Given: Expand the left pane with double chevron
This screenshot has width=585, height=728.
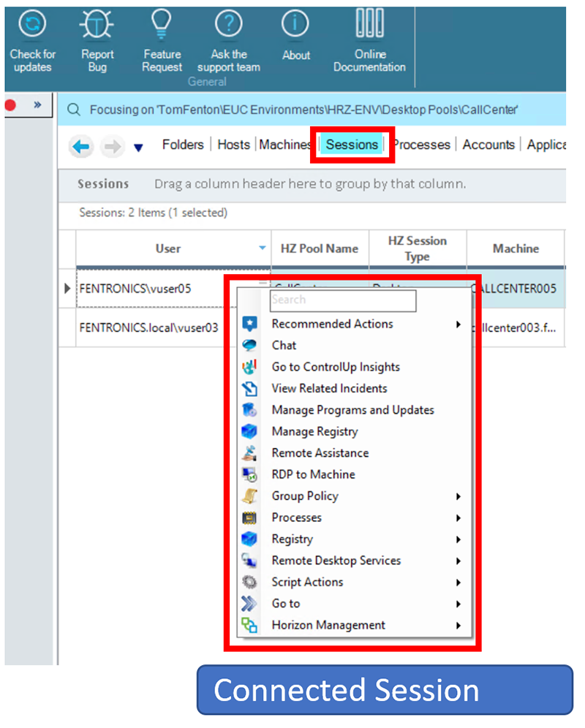Looking at the screenshot, I should [37, 105].
